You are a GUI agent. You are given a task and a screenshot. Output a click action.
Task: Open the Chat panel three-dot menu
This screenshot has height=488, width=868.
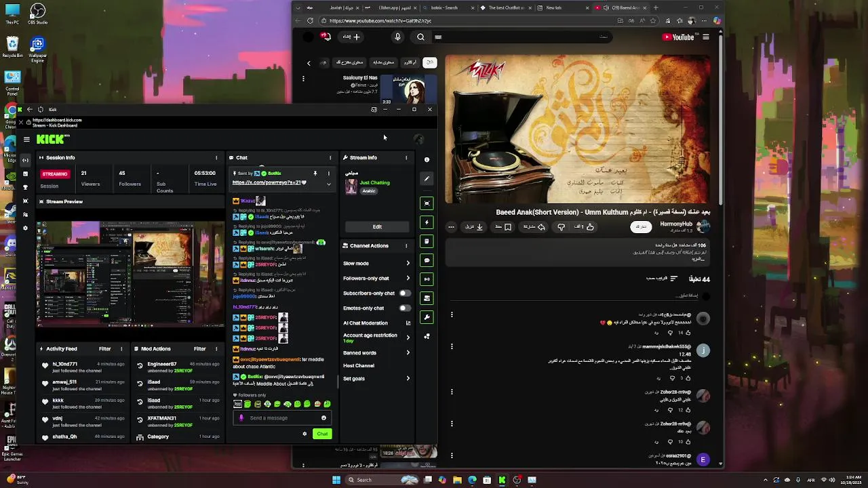[330, 158]
